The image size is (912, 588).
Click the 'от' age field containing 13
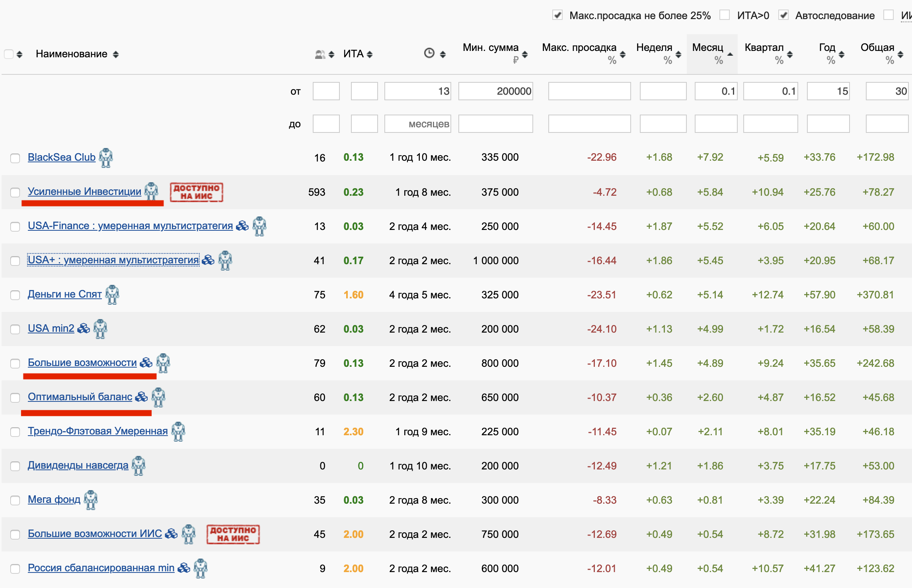418,91
